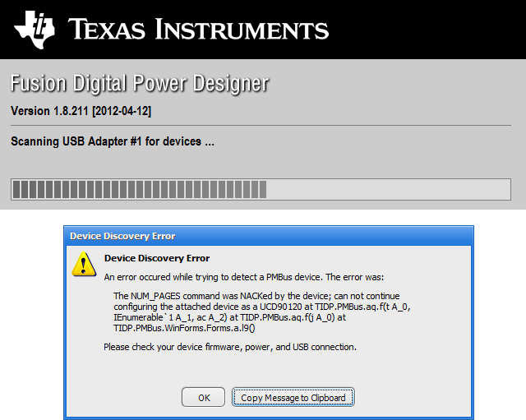Click the Device Discovery Error title bar
This screenshot has height=420, width=526.
(269, 236)
